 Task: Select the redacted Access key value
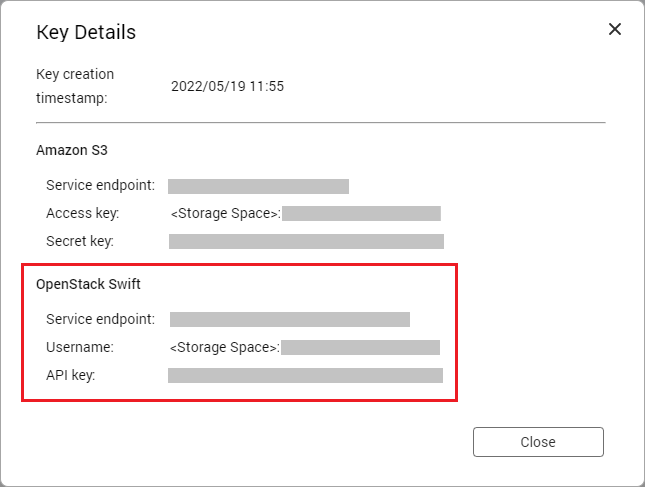[x=361, y=213]
